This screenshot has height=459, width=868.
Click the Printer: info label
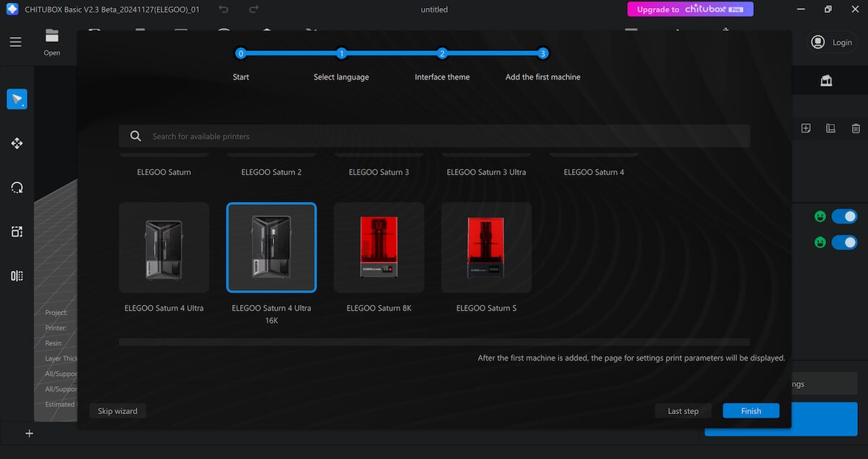[x=56, y=328]
